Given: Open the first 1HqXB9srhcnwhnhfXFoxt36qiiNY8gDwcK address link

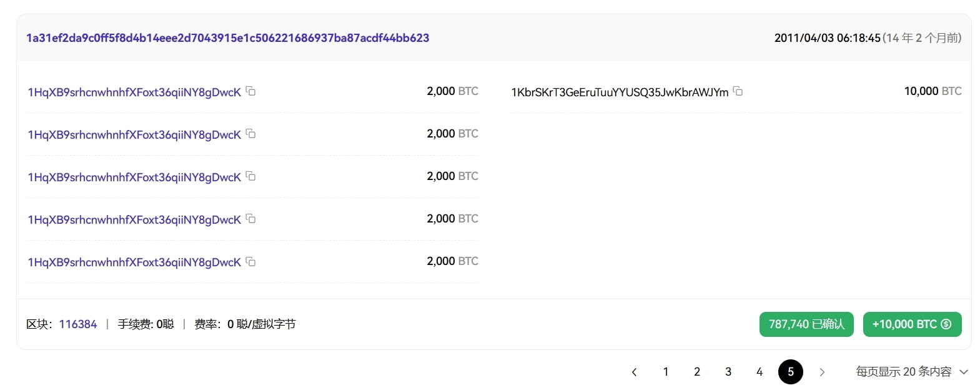Looking at the screenshot, I should click(134, 92).
